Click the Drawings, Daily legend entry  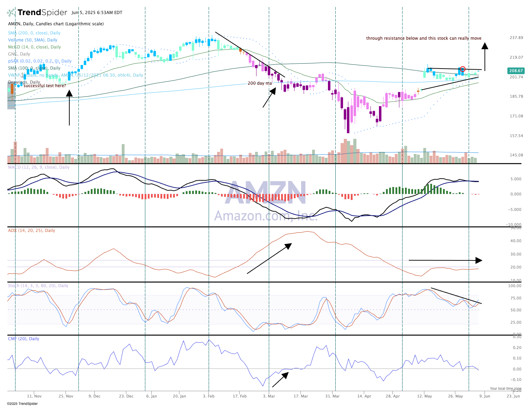tap(24, 82)
